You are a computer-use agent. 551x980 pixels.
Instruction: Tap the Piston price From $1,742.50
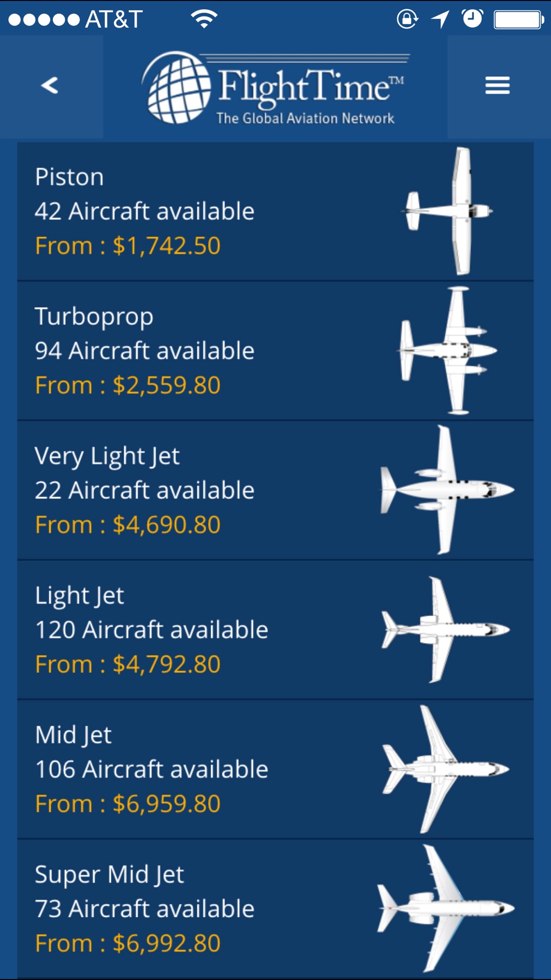(x=128, y=246)
